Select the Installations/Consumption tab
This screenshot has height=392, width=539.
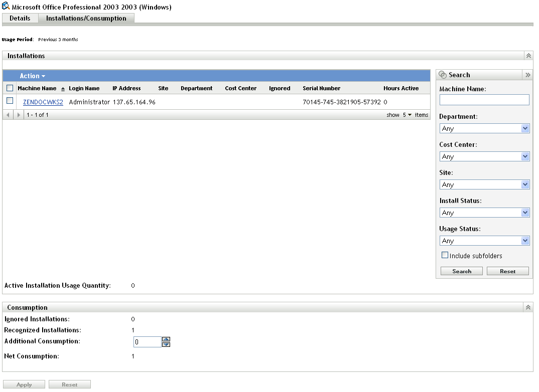click(86, 18)
